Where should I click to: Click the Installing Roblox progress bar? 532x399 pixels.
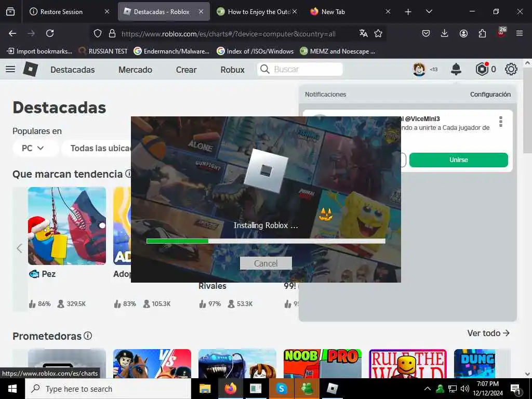click(x=265, y=241)
